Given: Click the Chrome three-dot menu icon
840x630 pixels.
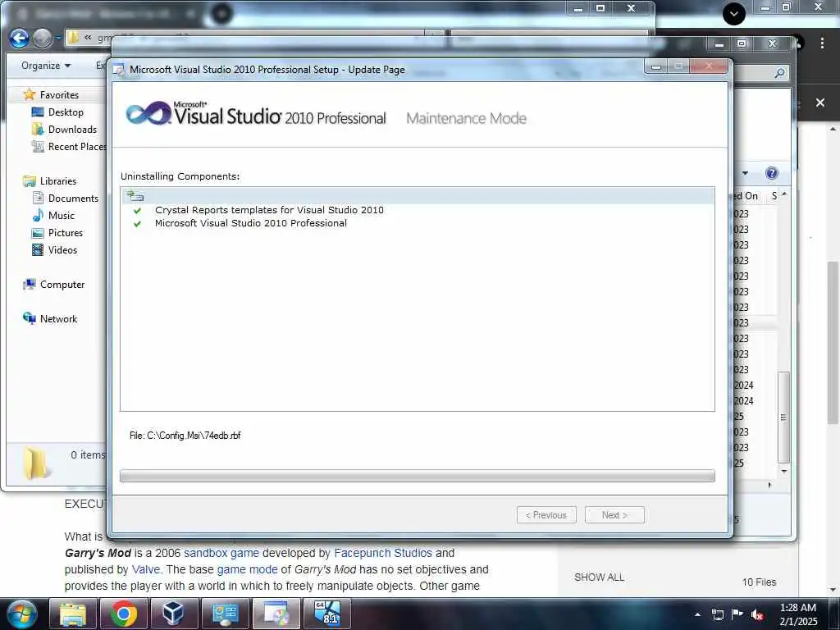Looking at the screenshot, I should [822, 43].
